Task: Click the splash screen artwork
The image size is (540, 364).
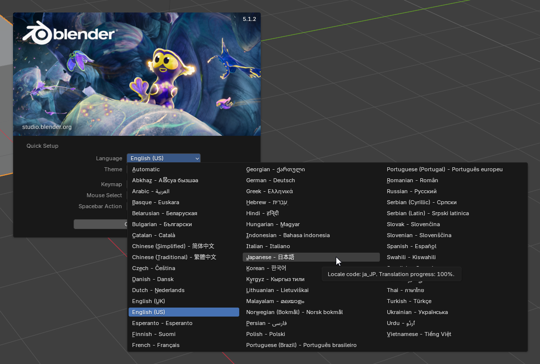Action: click(x=137, y=74)
